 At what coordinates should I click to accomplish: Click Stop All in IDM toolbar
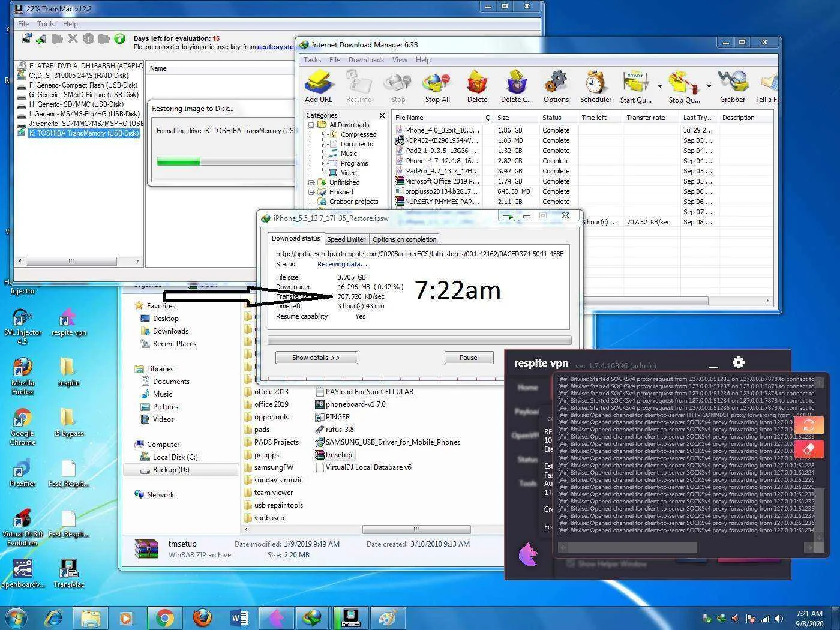(437, 86)
